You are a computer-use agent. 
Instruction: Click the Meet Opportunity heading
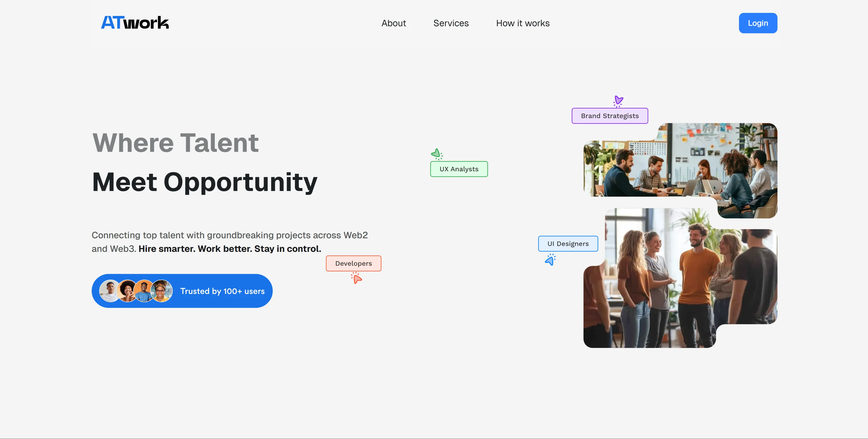[205, 182]
